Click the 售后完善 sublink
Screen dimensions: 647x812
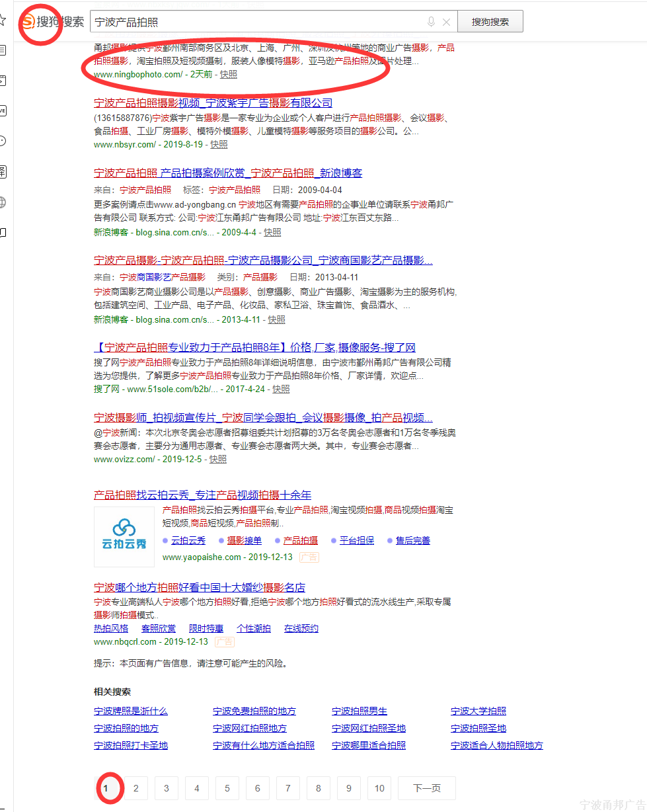click(x=413, y=541)
